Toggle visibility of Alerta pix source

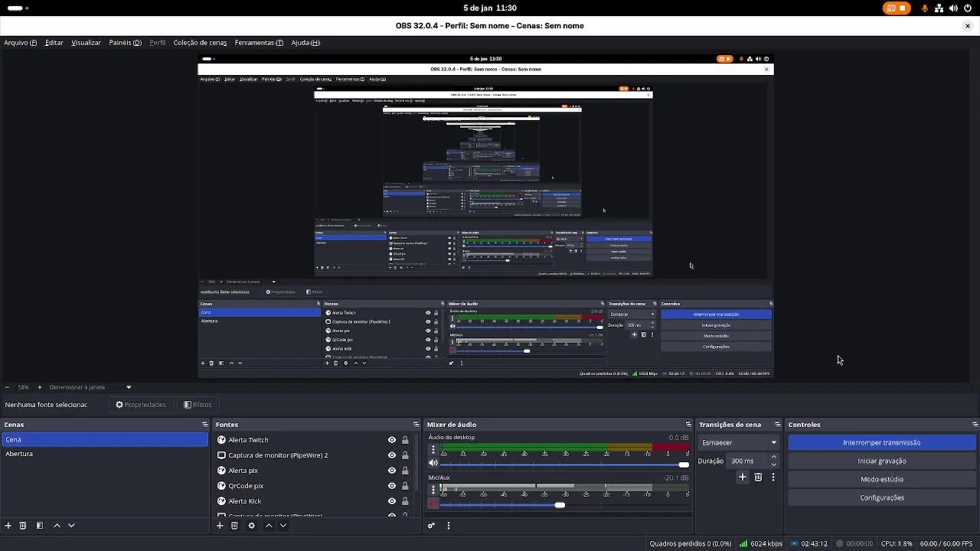[392, 471]
